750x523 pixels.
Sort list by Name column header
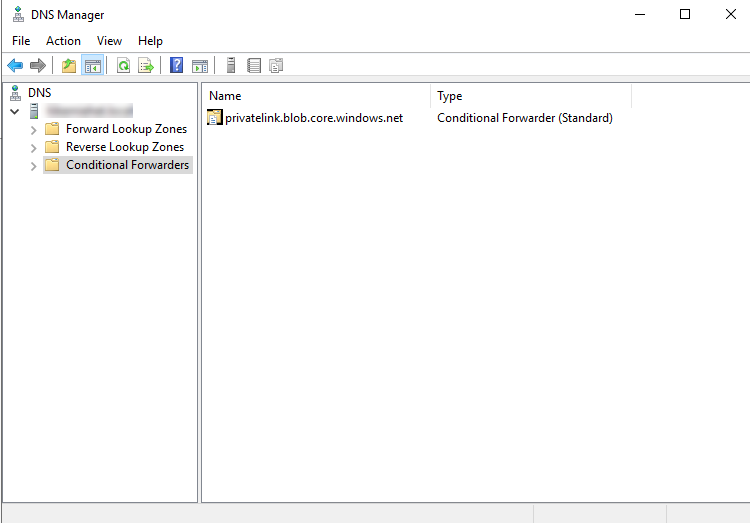[316, 96]
